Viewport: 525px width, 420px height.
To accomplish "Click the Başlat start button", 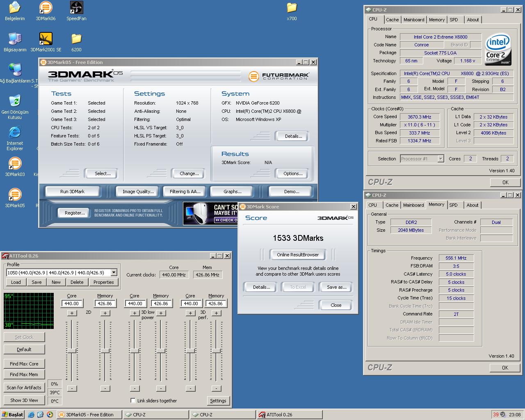I will pyautogui.click(x=13, y=415).
